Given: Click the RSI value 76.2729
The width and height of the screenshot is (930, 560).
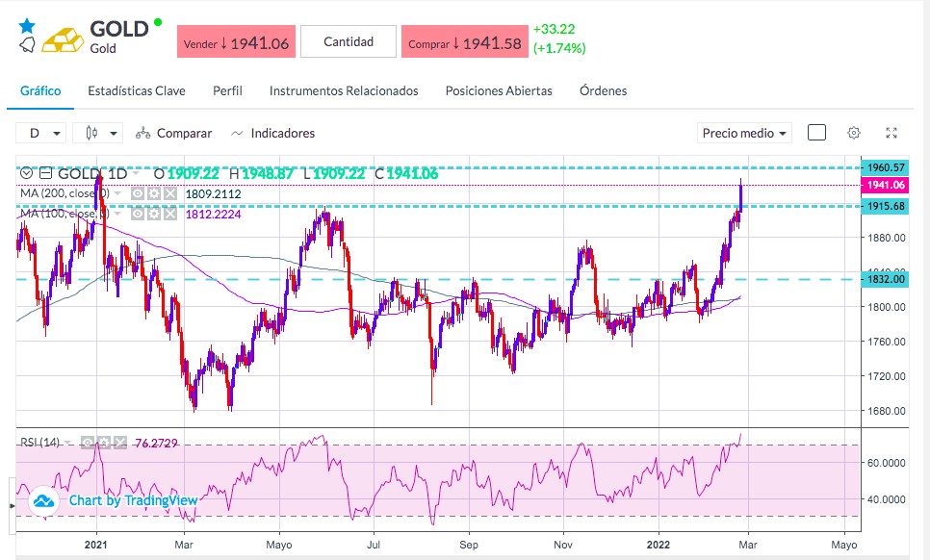Looking at the screenshot, I should [156, 444].
